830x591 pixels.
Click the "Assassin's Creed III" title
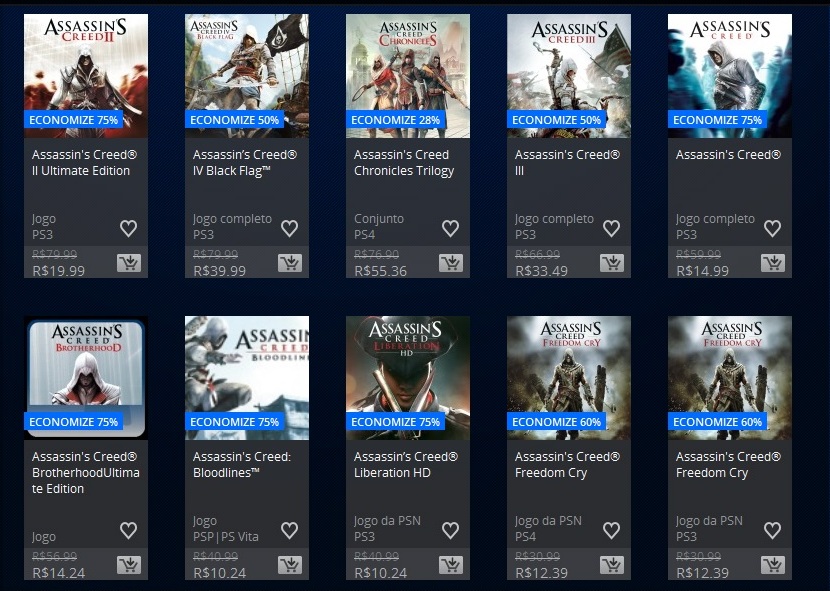[x=567, y=163]
